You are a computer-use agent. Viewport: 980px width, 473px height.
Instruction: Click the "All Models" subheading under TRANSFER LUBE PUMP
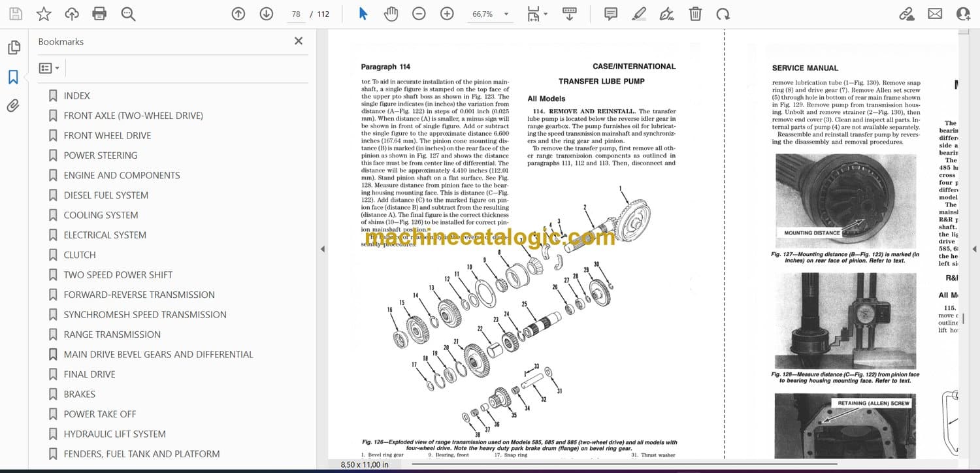click(x=546, y=99)
